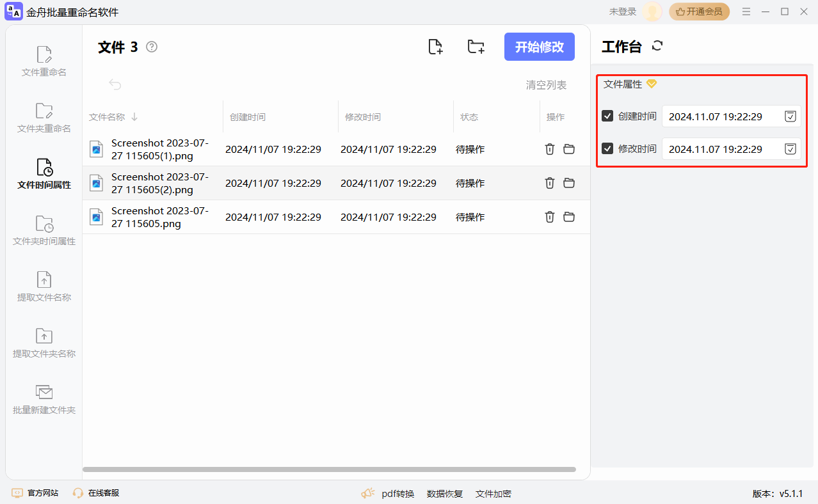Open folder location of Screenshot 2023-07-27 115605.png
The height and width of the screenshot is (504, 818).
[569, 217]
